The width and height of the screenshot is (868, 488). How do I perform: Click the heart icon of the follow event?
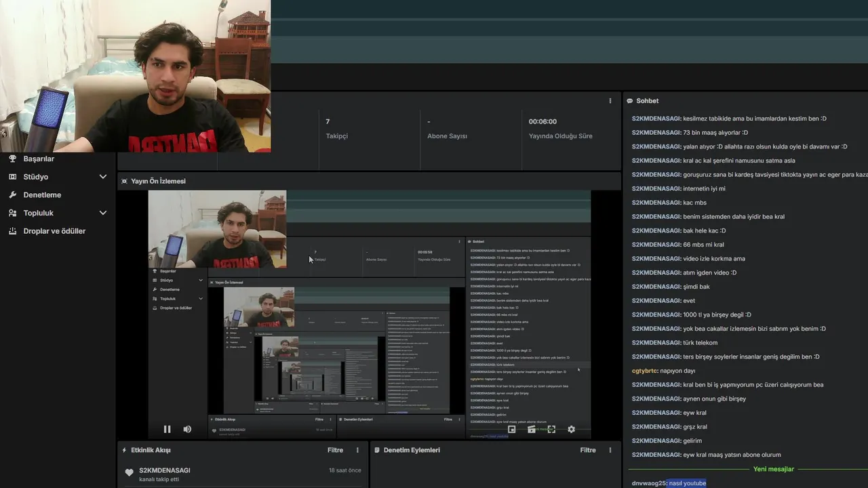[130, 473]
